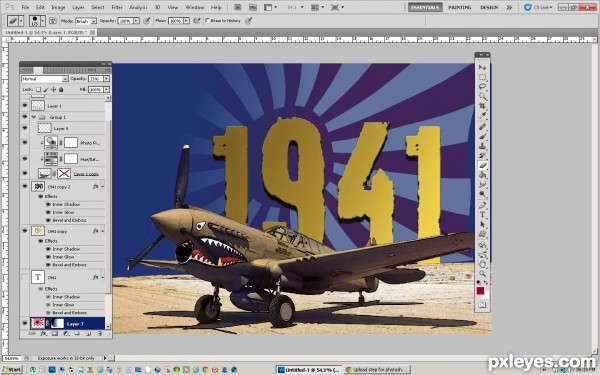Launch Bridge from application bar

(x=237, y=7)
